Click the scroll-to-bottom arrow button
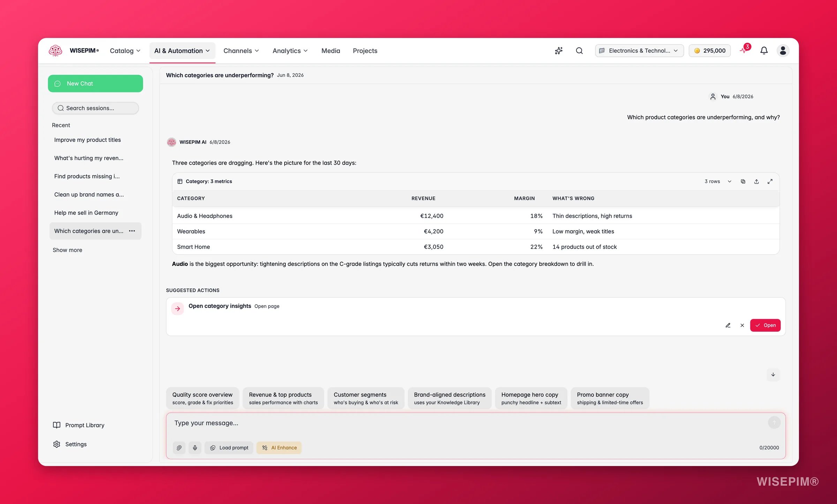Image resolution: width=837 pixels, height=504 pixels. pos(773,375)
